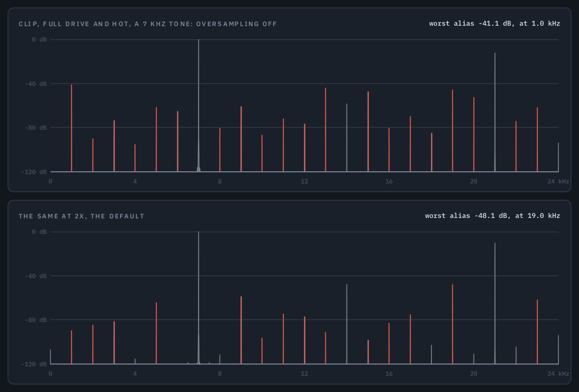This screenshot has width=579, height=392.
Task: Select the 7 kHz fundamental peak in the oversampling-off chart
Action: pos(198,105)
